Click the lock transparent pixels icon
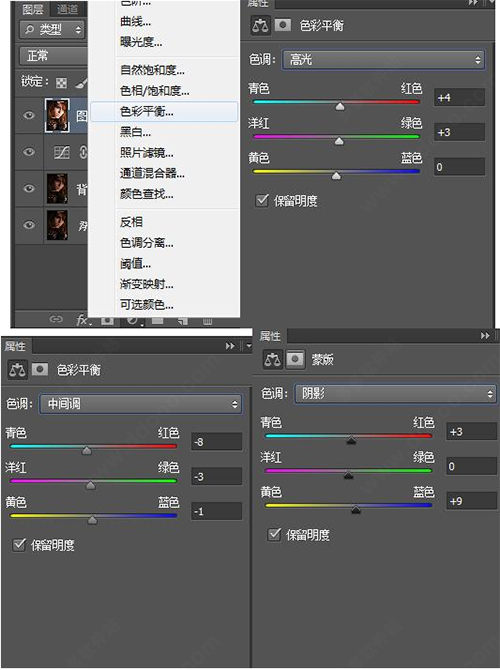 click(x=62, y=83)
